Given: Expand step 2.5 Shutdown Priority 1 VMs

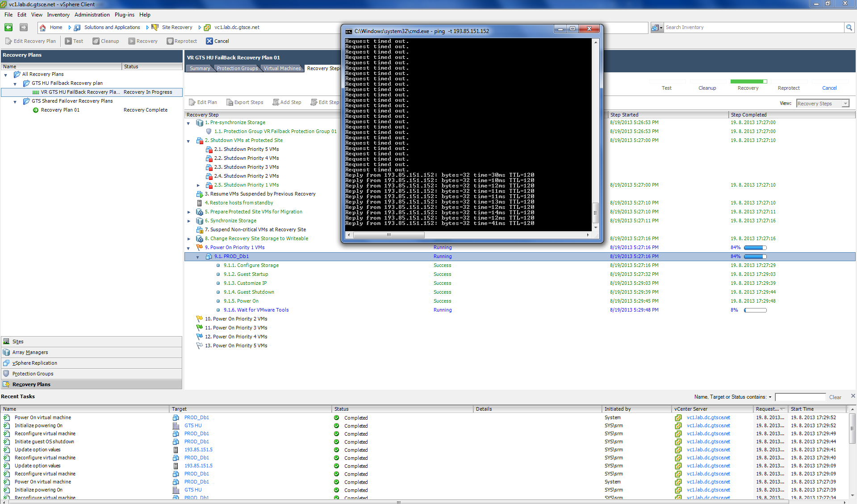Looking at the screenshot, I should [x=198, y=185].
